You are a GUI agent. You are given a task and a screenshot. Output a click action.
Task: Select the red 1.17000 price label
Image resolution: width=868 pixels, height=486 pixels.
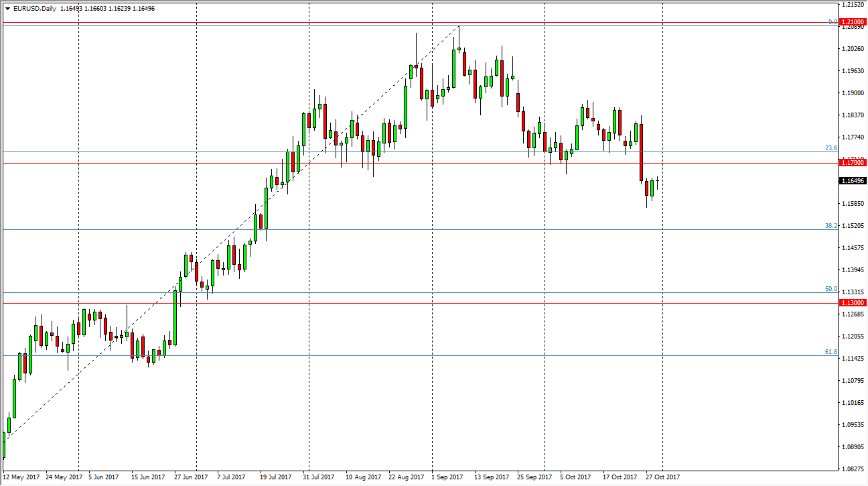(x=852, y=162)
